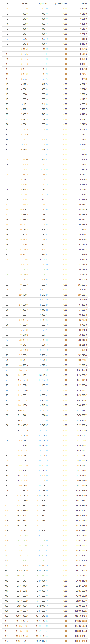Image resolution: width=90 pixels, height=644 pixels.
Task: Click Прибыль value 1 083.47 in row 26
Action: point(44,134)
